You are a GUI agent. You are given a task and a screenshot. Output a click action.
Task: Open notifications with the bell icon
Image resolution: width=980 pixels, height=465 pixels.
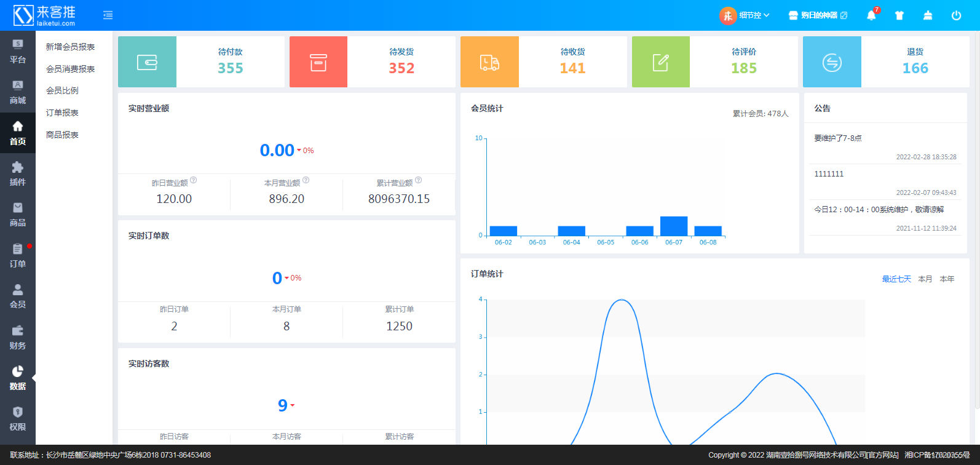click(x=871, y=15)
